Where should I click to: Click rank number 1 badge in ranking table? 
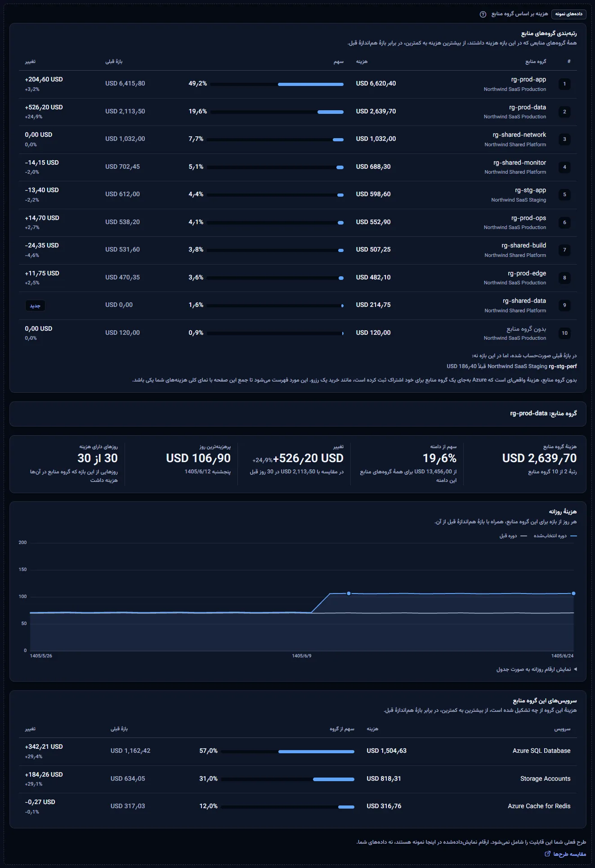pyautogui.click(x=564, y=84)
